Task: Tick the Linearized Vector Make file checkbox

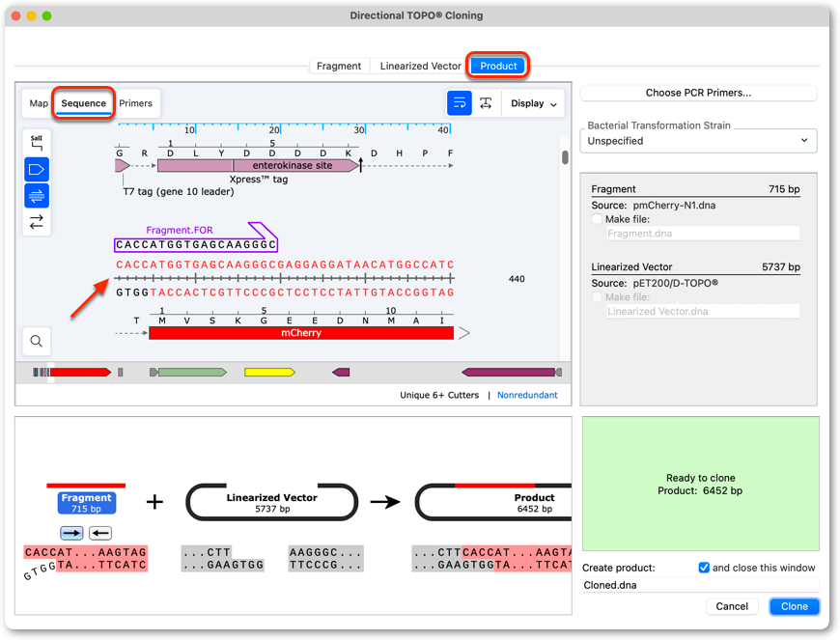Action: click(597, 296)
